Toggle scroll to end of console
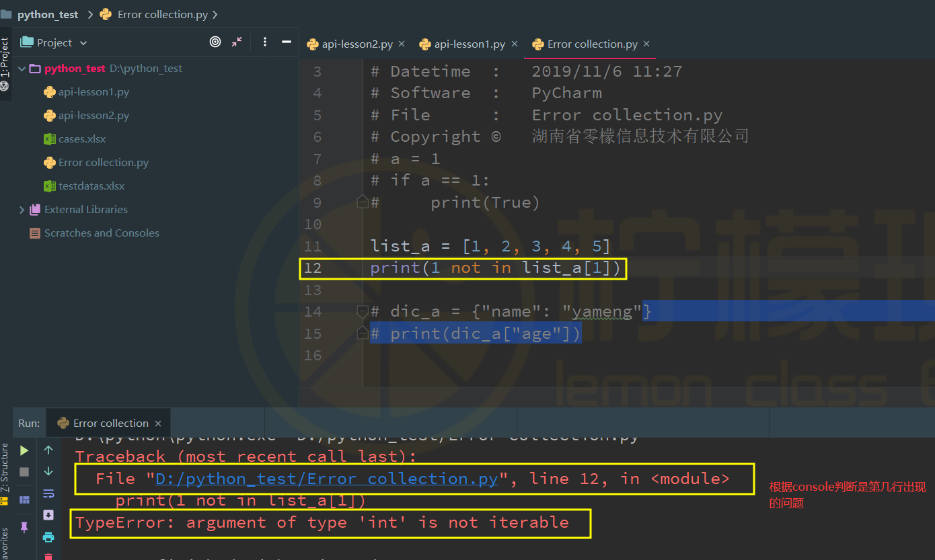Screen dimensions: 935x560 tap(48, 515)
